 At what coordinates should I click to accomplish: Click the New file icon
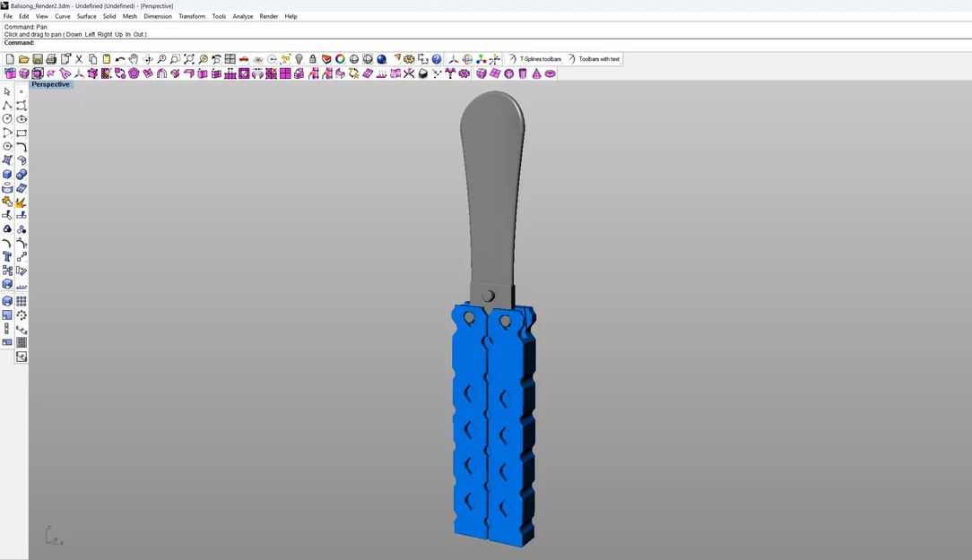[10, 59]
